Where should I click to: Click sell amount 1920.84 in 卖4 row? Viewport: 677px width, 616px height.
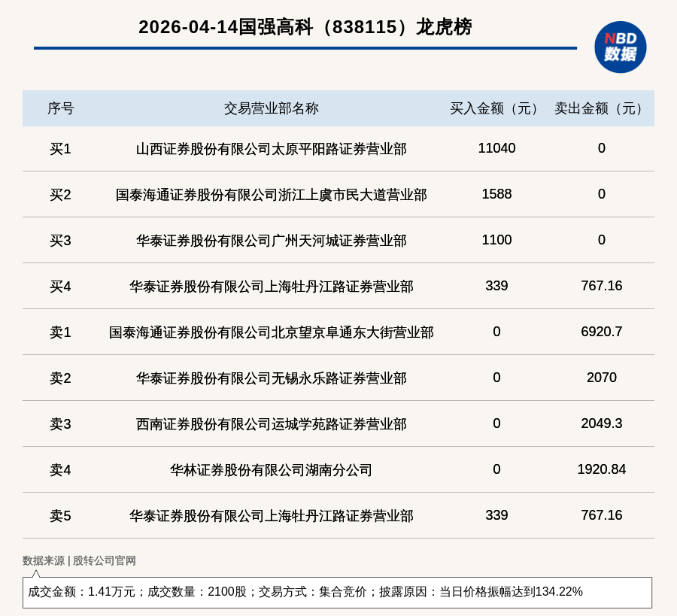coord(601,469)
